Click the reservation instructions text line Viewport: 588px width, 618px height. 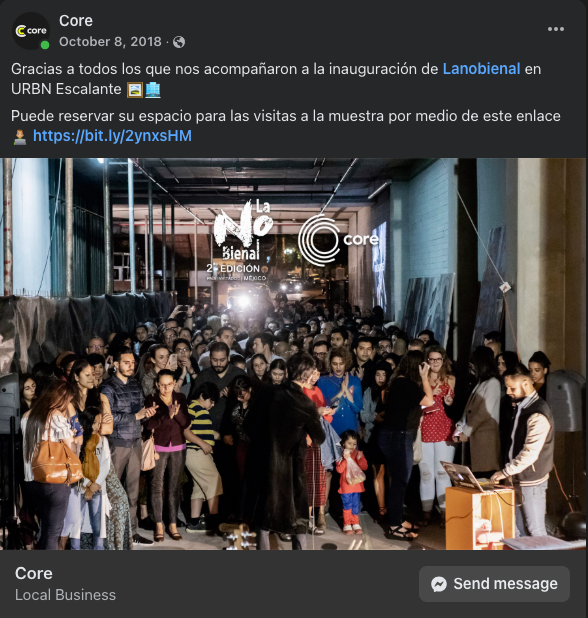tap(286, 116)
